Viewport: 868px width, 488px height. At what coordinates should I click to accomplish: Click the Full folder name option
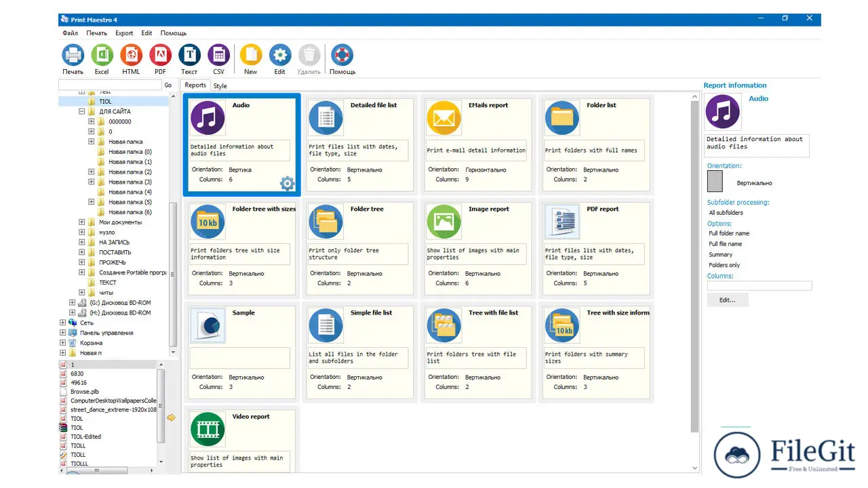coord(729,233)
